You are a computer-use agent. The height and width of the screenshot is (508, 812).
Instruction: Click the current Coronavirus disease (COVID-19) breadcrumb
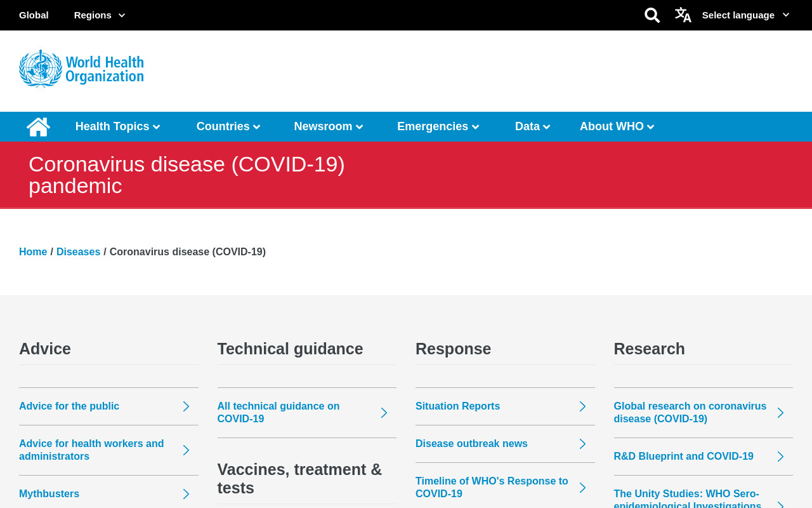(x=188, y=252)
